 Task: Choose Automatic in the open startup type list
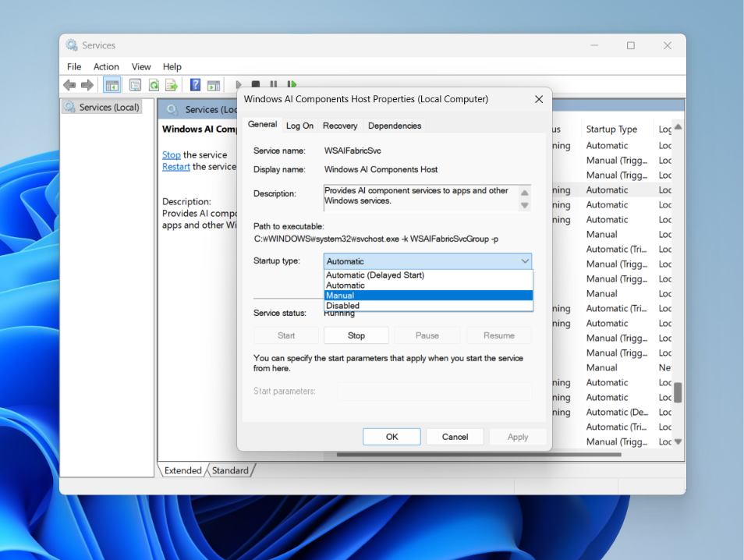pyautogui.click(x=428, y=285)
